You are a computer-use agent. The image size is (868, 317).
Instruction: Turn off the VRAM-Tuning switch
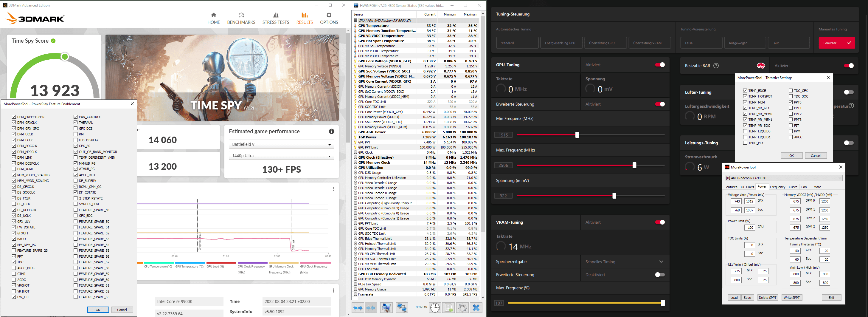pyautogui.click(x=660, y=222)
